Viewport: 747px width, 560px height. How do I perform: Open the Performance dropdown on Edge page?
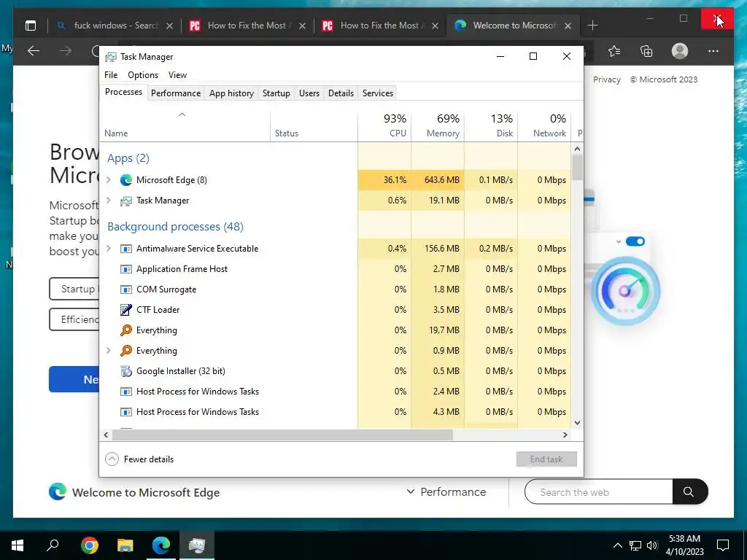(446, 492)
